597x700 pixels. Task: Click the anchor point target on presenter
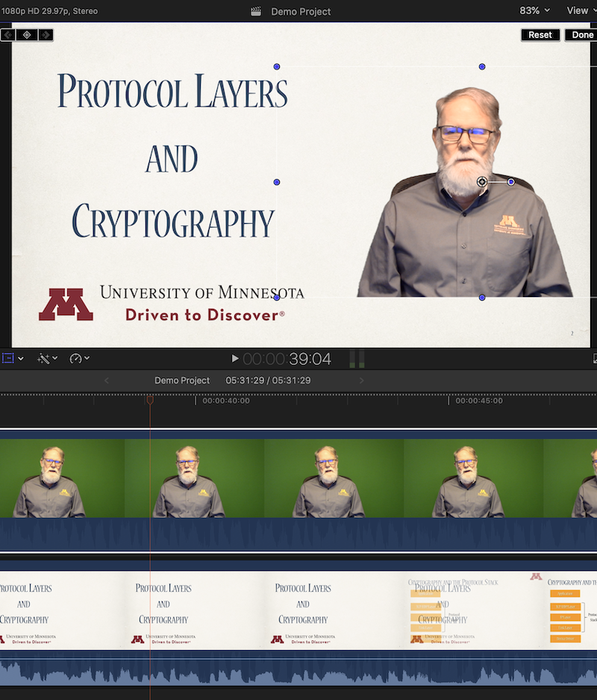click(482, 181)
